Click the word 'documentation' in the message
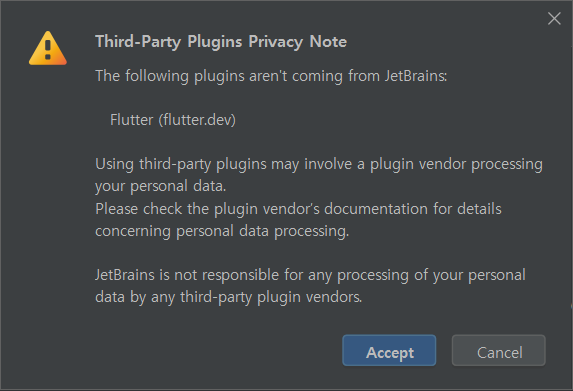Image resolution: width=573 pixels, height=391 pixels. [376, 209]
